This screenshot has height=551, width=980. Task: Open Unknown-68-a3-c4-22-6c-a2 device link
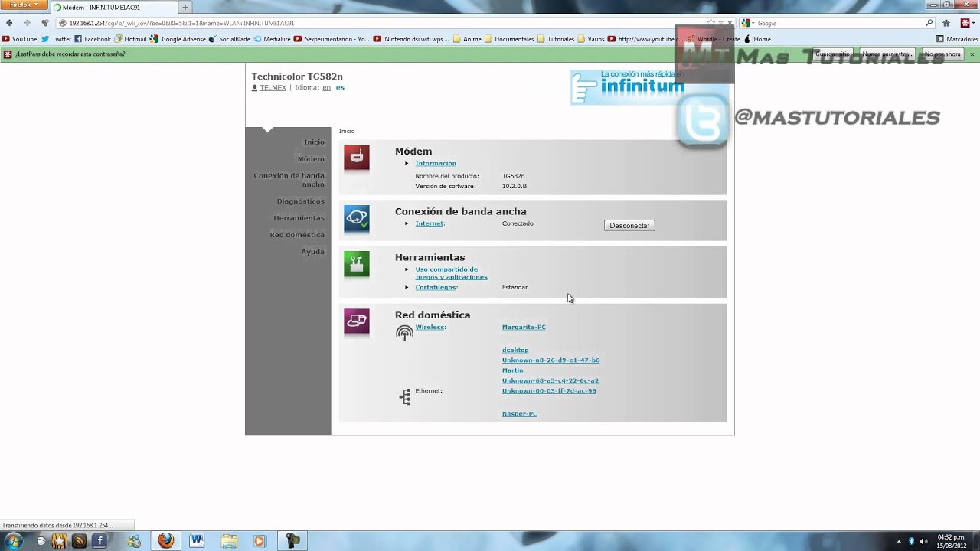pos(550,380)
